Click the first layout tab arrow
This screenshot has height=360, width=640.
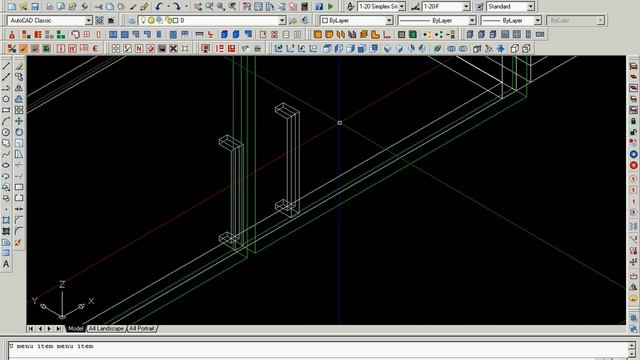31,329
